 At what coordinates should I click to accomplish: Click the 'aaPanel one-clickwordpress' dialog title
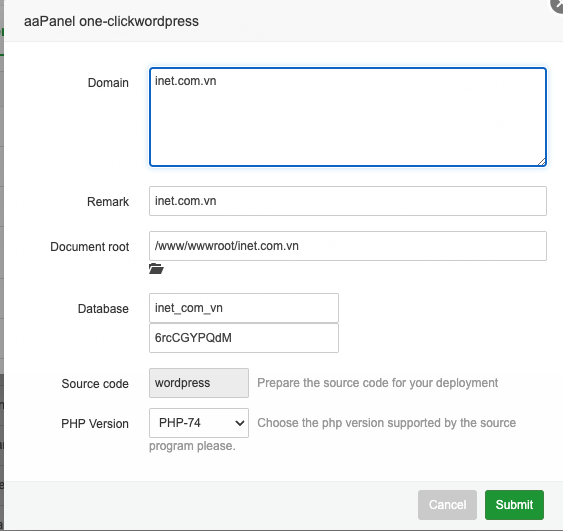[x=111, y=21]
